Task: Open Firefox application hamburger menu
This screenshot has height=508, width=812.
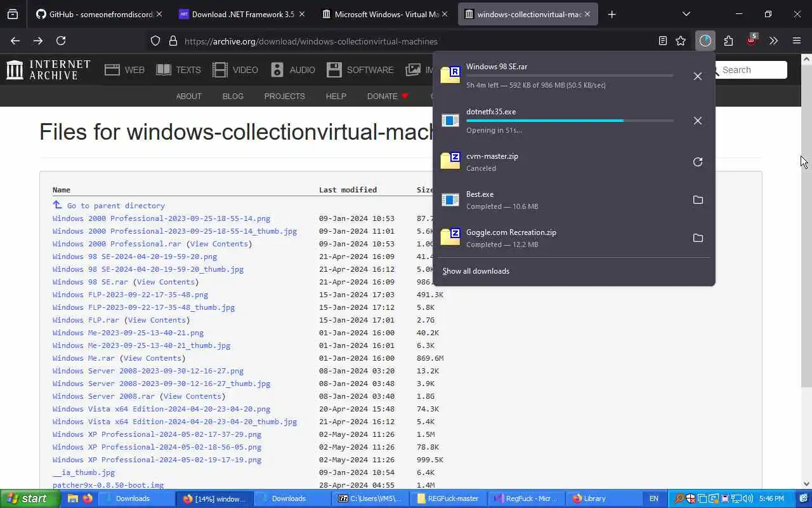Action: [x=797, y=41]
